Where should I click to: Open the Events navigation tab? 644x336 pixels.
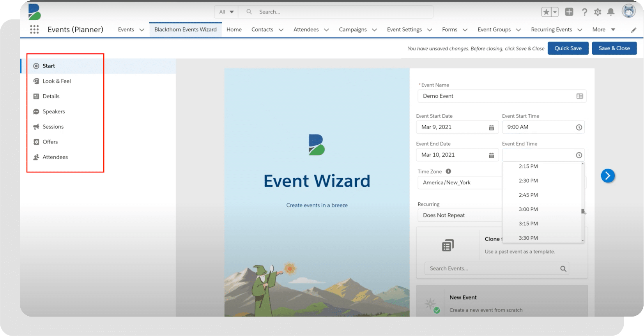coord(126,30)
